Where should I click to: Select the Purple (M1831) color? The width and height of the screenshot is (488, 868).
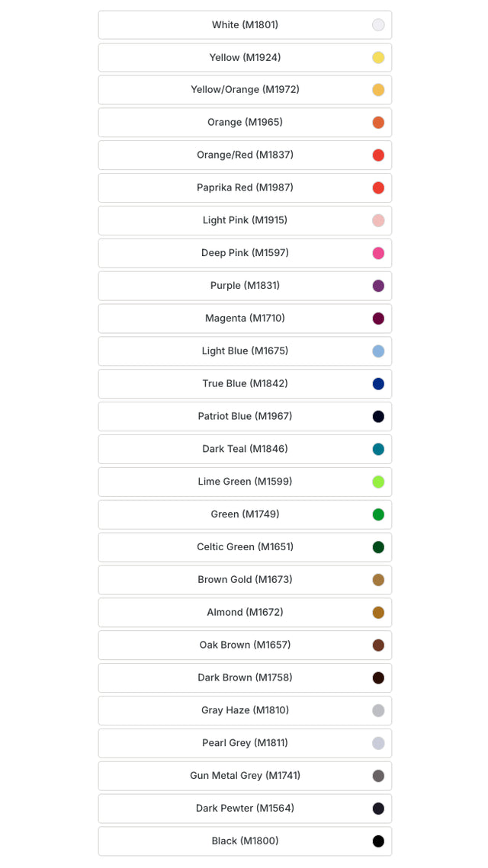(x=245, y=286)
